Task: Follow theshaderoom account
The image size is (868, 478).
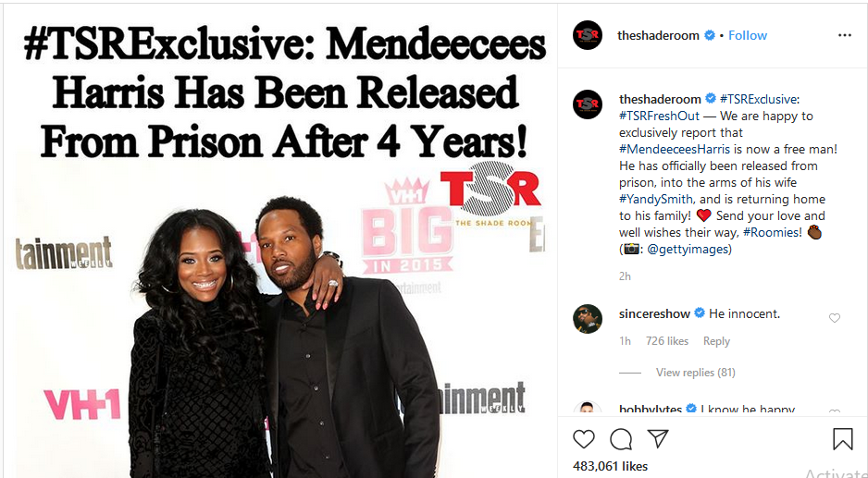Action: click(748, 35)
